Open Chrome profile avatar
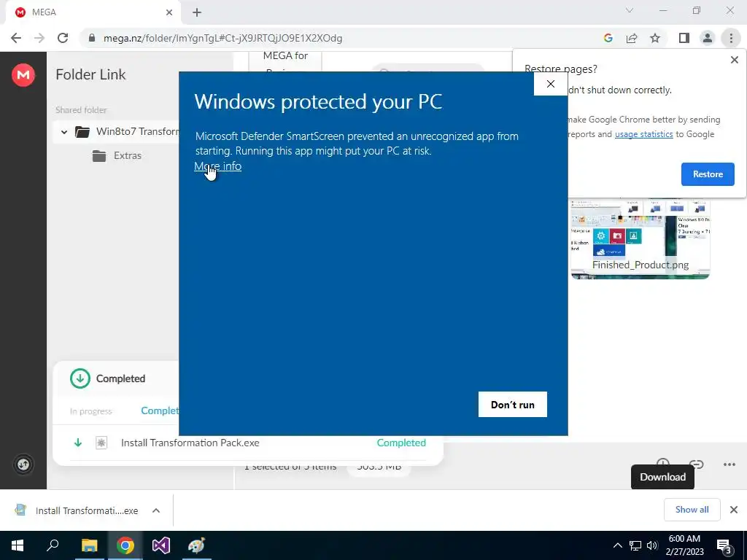The image size is (747, 560). click(x=708, y=38)
